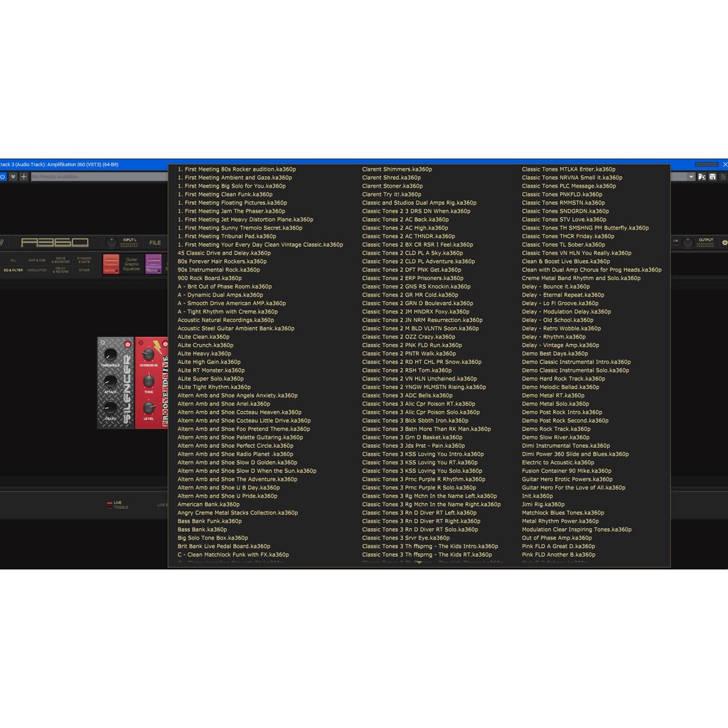Click the Tone knob on red pedal
This screenshot has height=728, width=728.
pos(148,382)
